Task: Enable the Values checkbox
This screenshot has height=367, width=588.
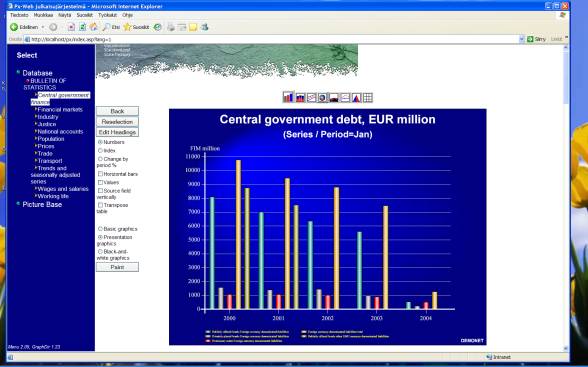Action: click(x=100, y=183)
